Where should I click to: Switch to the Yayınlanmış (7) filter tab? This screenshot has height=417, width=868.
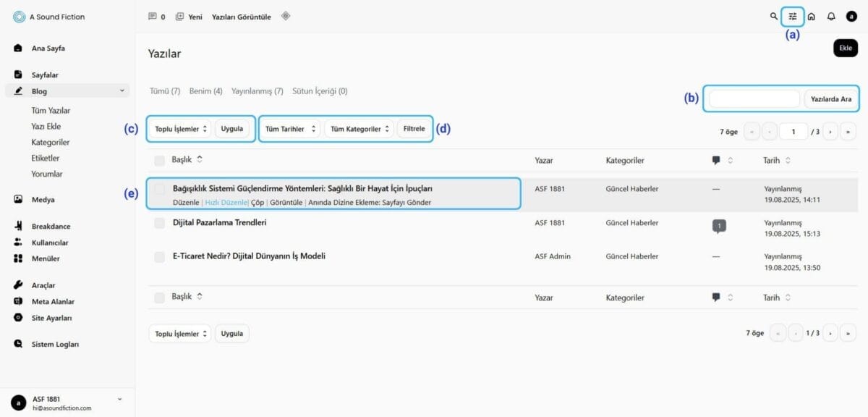coord(257,91)
